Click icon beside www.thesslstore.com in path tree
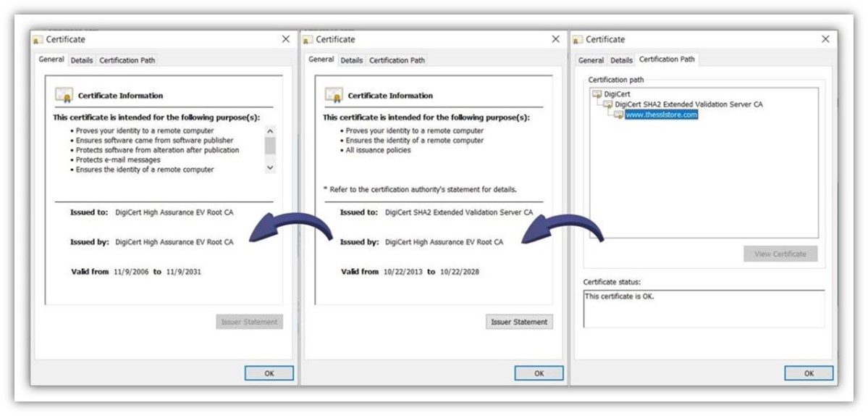Viewport: 868px width, 416px height. point(618,115)
